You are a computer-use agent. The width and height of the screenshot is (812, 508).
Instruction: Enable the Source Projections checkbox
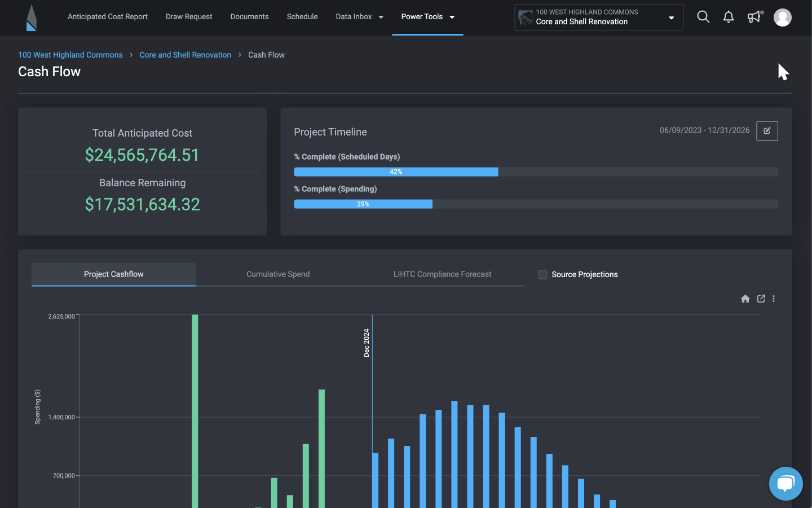click(542, 274)
